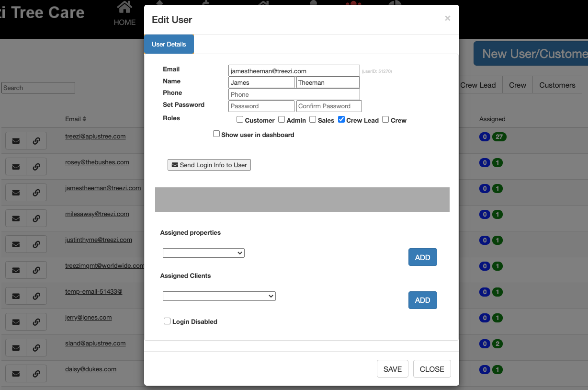Click envelope icon for milesaway@treezi.com row
Screen dimensions: 588x390
coord(16,218)
